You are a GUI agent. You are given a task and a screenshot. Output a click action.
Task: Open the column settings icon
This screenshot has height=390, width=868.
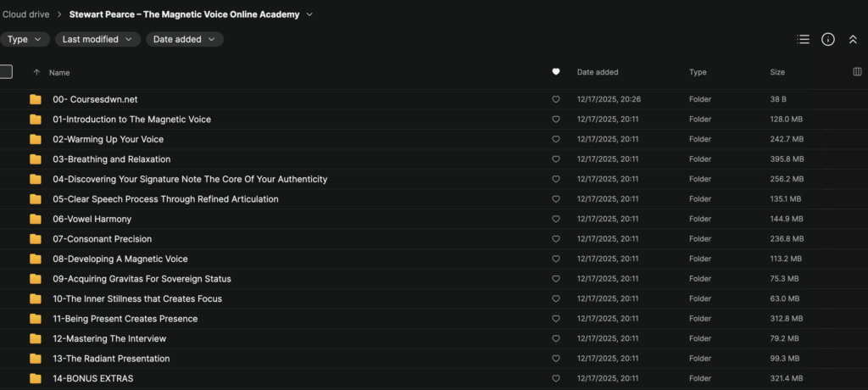pyautogui.click(x=857, y=72)
